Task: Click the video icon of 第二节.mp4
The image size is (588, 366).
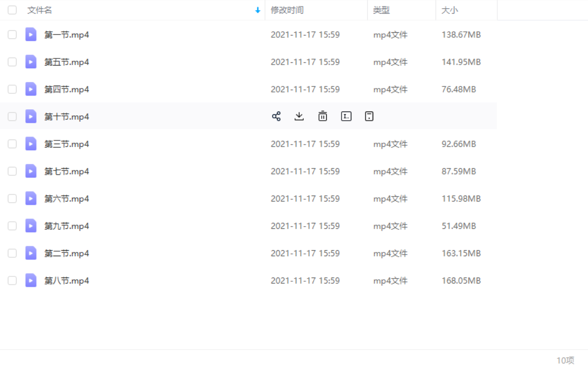Action: [31, 253]
